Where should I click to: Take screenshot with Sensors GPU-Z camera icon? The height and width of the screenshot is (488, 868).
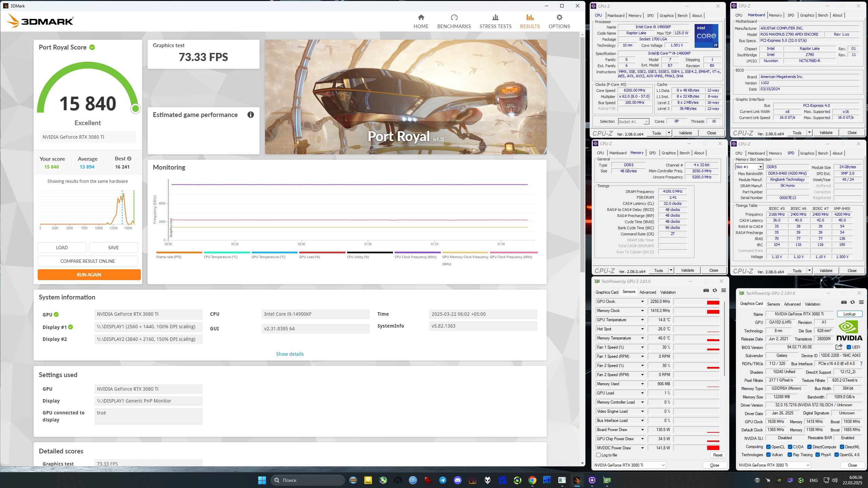tap(706, 290)
